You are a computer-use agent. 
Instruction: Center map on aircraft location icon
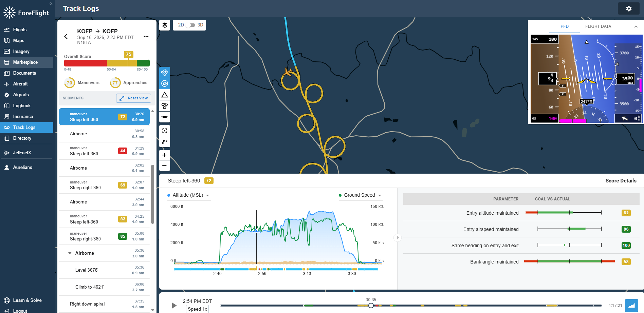click(x=165, y=72)
